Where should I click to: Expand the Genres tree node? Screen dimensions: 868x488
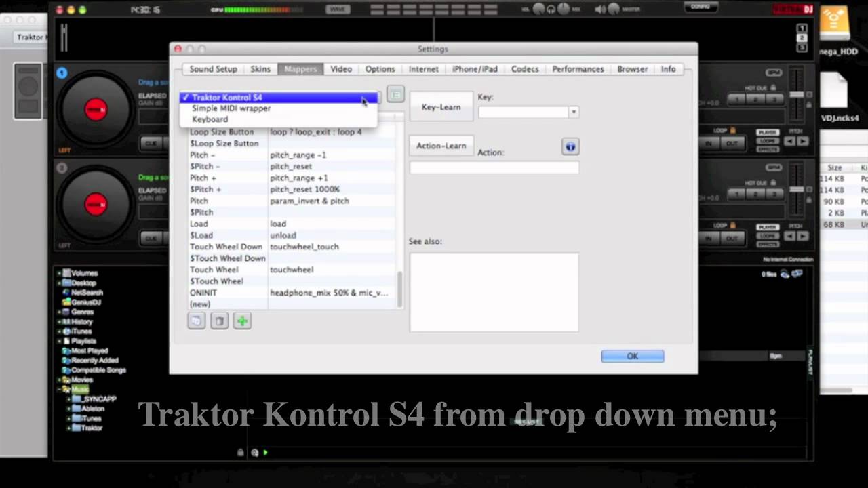click(59, 312)
